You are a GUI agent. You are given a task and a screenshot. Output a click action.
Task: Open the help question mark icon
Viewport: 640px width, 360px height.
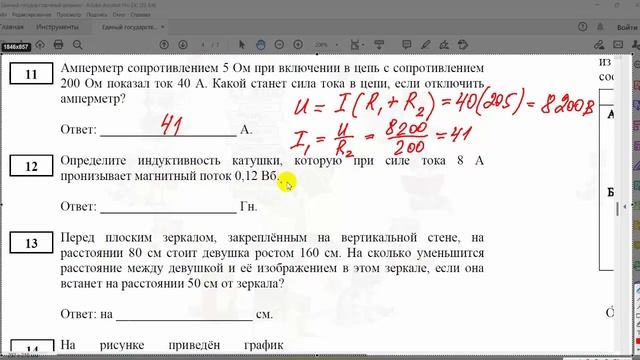582,27
